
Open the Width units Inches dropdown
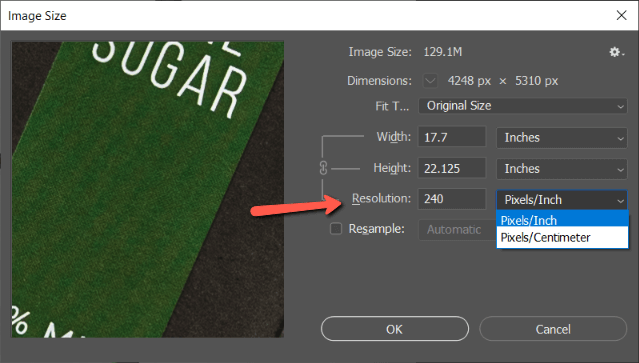tap(562, 138)
